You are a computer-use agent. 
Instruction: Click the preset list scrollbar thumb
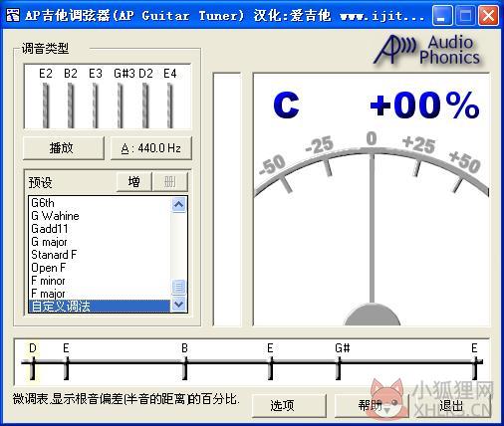[x=179, y=287]
